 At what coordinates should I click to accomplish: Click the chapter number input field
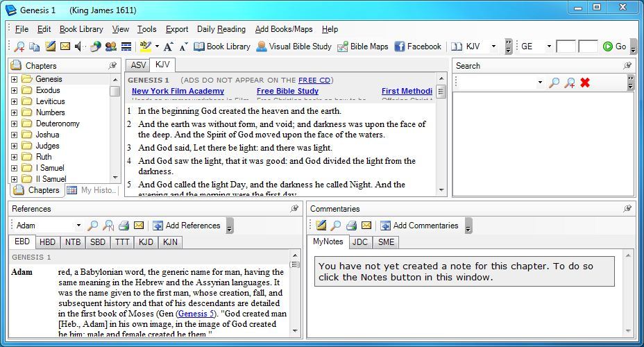coord(566,46)
